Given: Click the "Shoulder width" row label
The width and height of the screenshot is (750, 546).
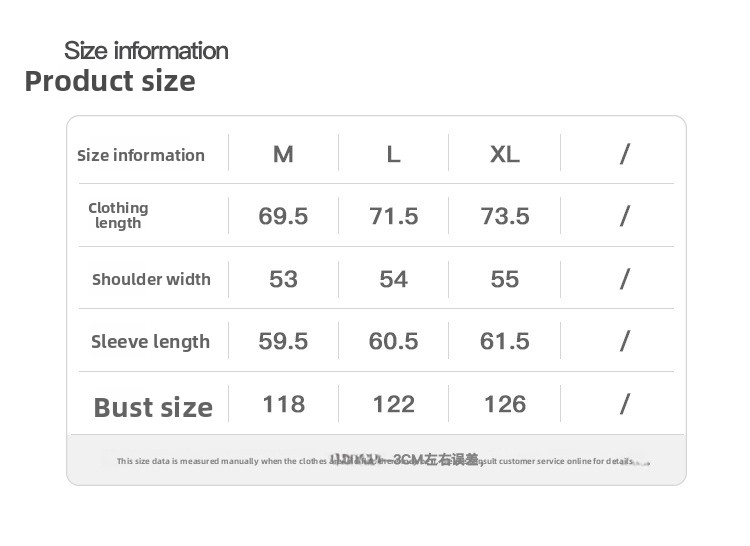Looking at the screenshot, I should [x=151, y=279].
